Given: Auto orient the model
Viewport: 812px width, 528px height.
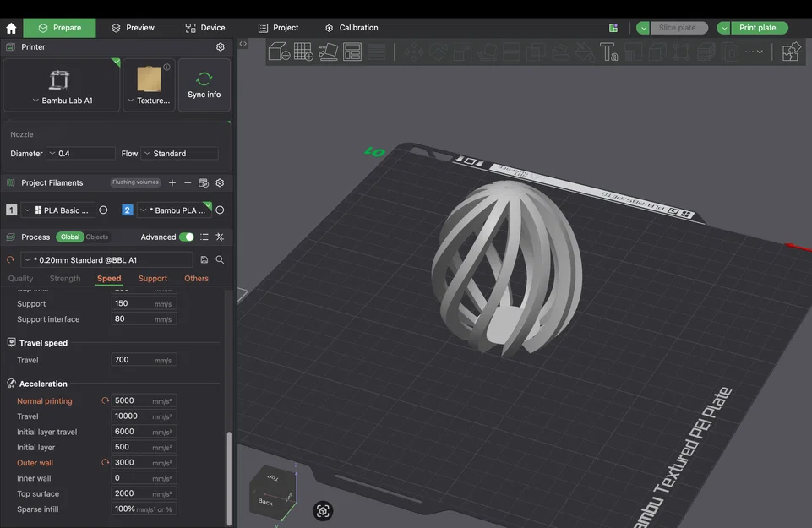Looking at the screenshot, I should tap(328, 52).
